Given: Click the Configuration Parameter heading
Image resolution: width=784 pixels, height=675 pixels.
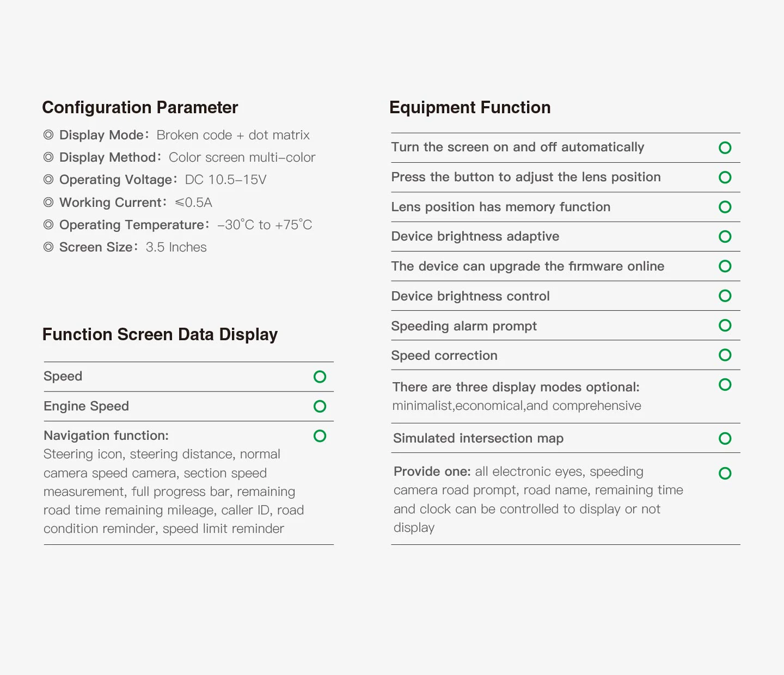Looking at the screenshot, I should click(x=140, y=107).
